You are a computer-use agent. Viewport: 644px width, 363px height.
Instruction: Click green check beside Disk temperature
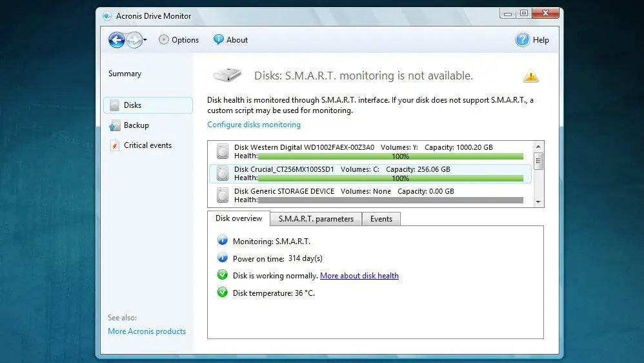point(222,293)
